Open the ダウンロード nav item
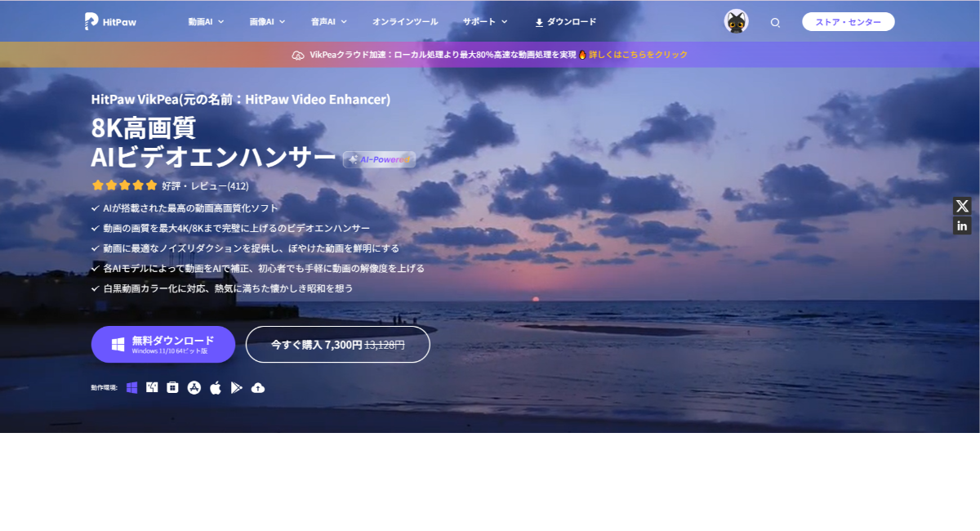This screenshot has width=980, height=531. 566,22
